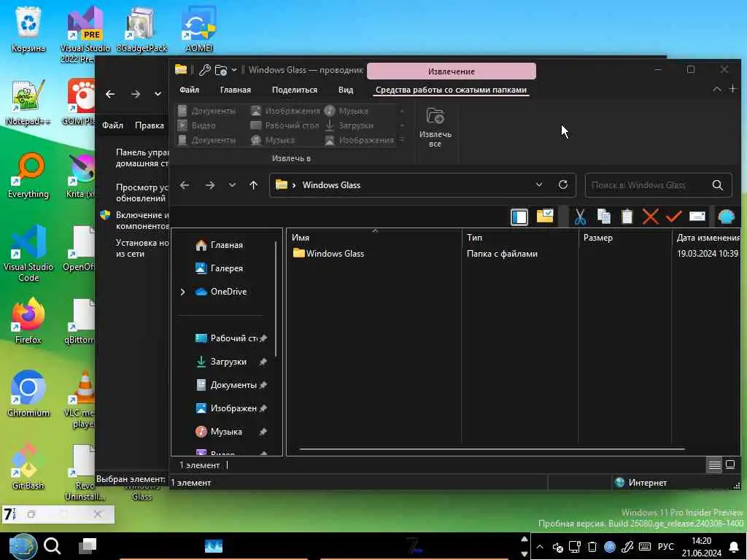Switch to the Поделиться ribbon tab
The image size is (747, 560).
(x=295, y=90)
